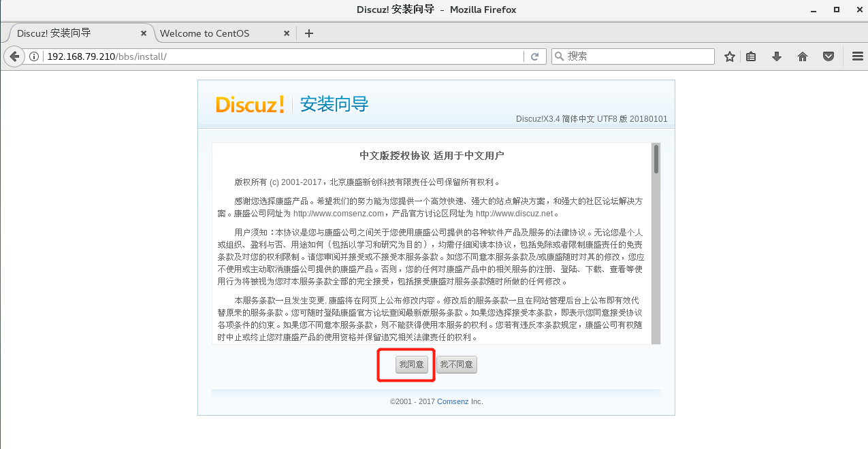Image resolution: width=868 pixels, height=449 pixels.
Task: Click the URL text http://www.discuz.net
Action: [515, 213]
